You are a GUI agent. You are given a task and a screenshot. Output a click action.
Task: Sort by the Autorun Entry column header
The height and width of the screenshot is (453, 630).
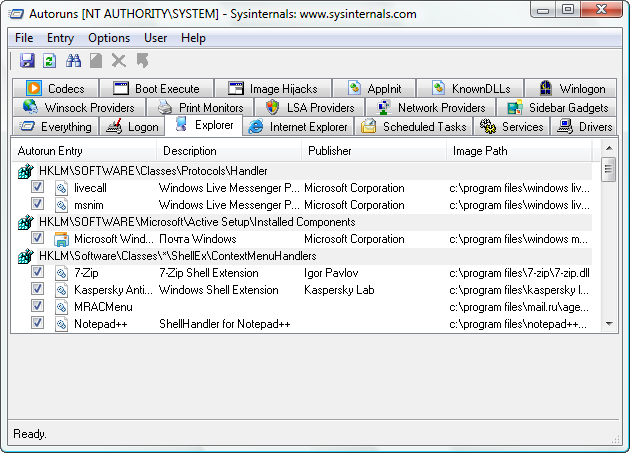[x=84, y=151]
